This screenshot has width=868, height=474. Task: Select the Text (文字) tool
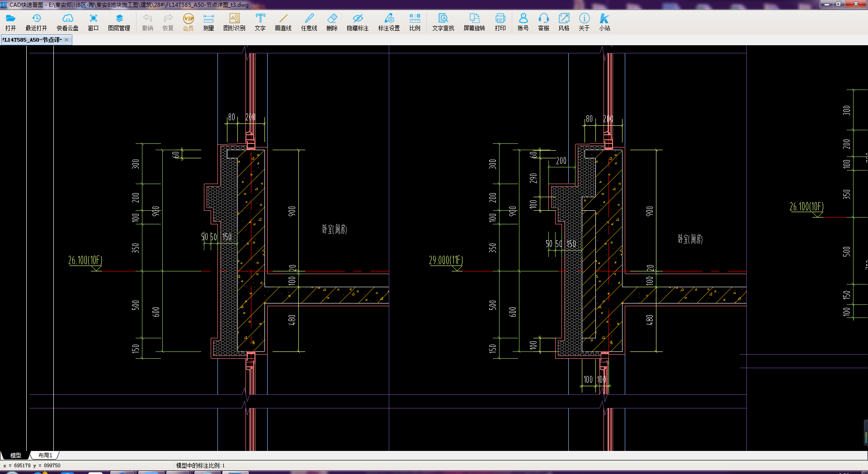(x=260, y=22)
